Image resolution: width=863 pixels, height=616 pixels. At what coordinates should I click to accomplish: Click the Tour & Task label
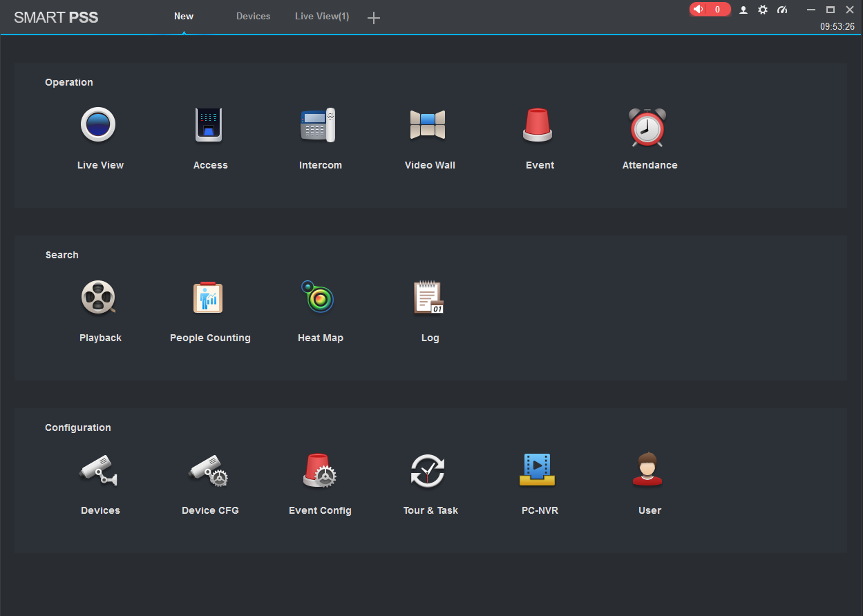point(430,510)
